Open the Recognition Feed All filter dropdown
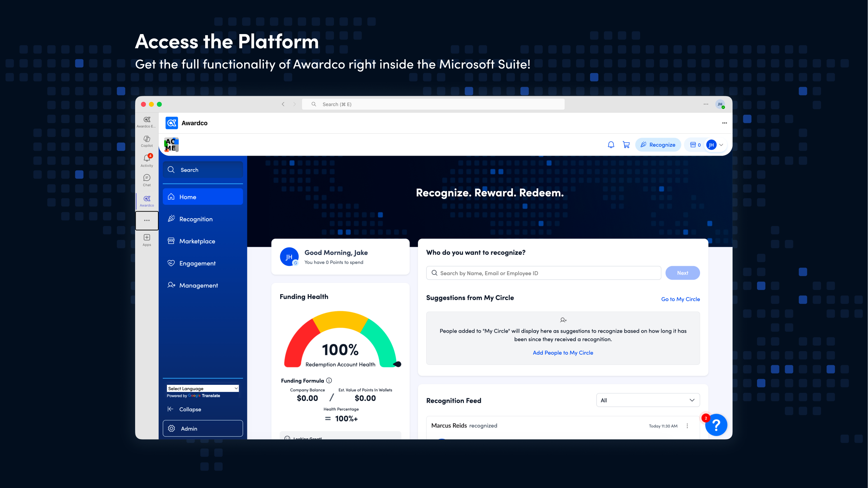Screen dimensions: 868x488 pos(648,400)
